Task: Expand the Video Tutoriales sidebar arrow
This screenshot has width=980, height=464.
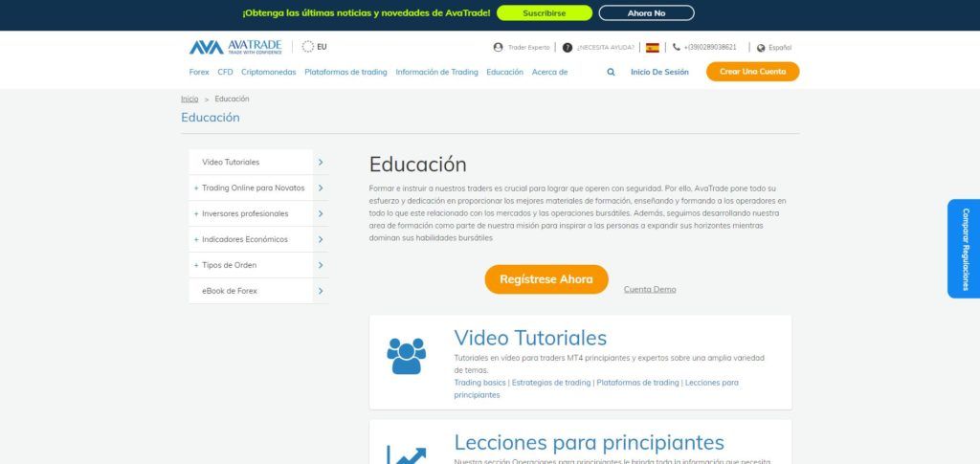Action: point(321,162)
